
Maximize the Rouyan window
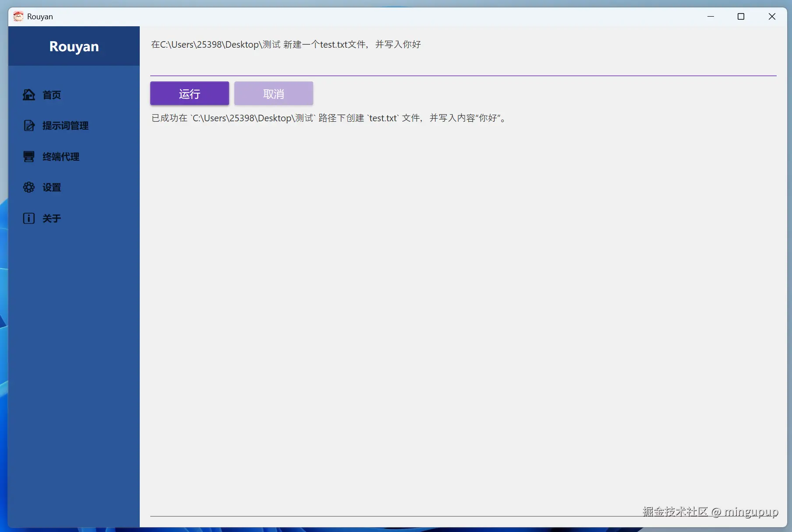tap(741, 17)
